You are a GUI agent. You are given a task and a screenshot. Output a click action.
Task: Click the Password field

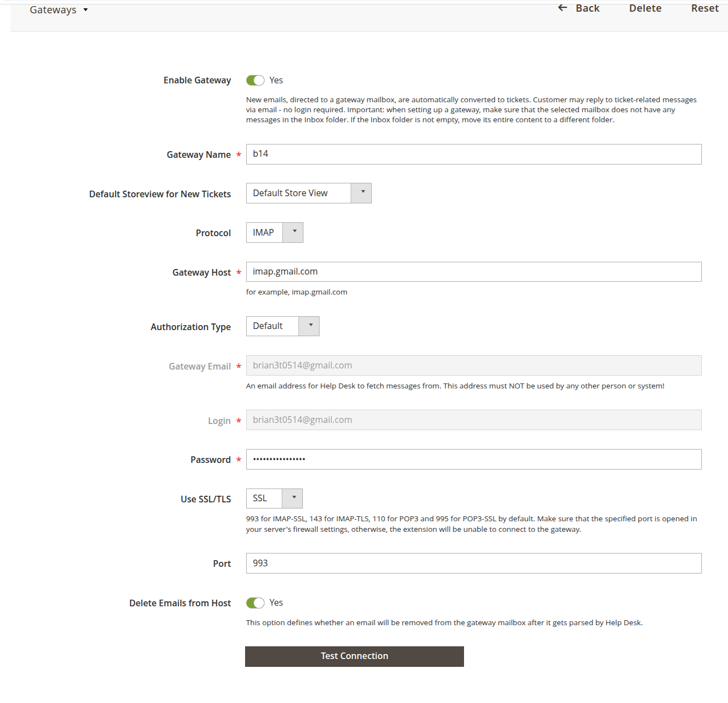(473, 460)
